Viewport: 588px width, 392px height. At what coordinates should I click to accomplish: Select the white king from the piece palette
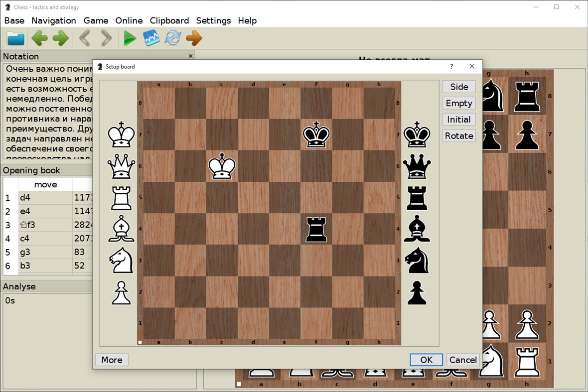click(121, 134)
